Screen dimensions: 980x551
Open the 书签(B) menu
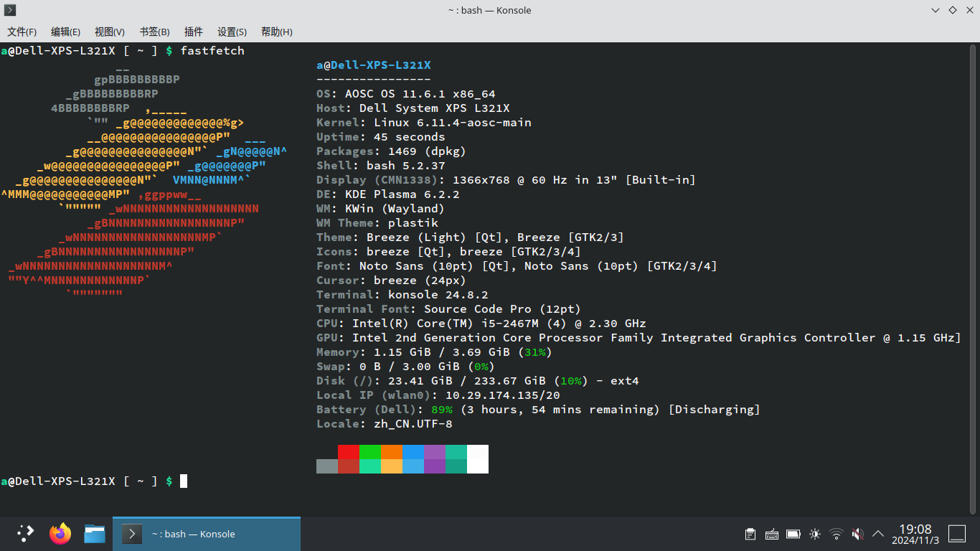pyautogui.click(x=154, y=32)
